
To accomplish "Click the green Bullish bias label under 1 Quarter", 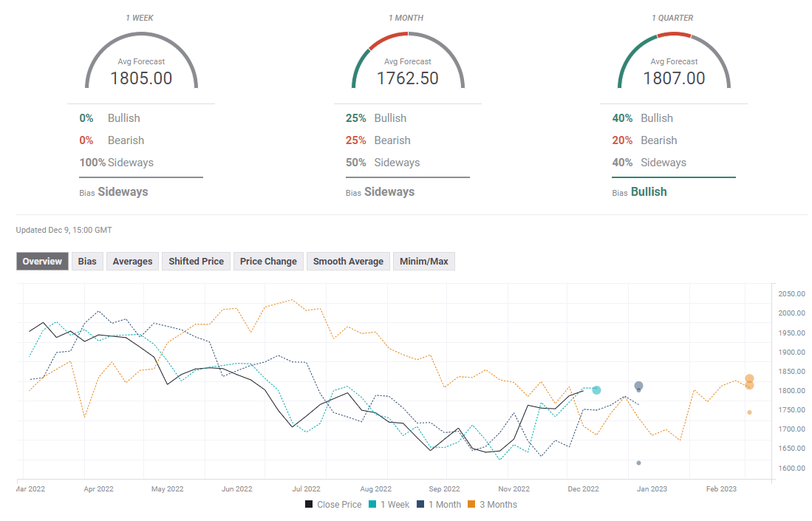I will coord(649,192).
